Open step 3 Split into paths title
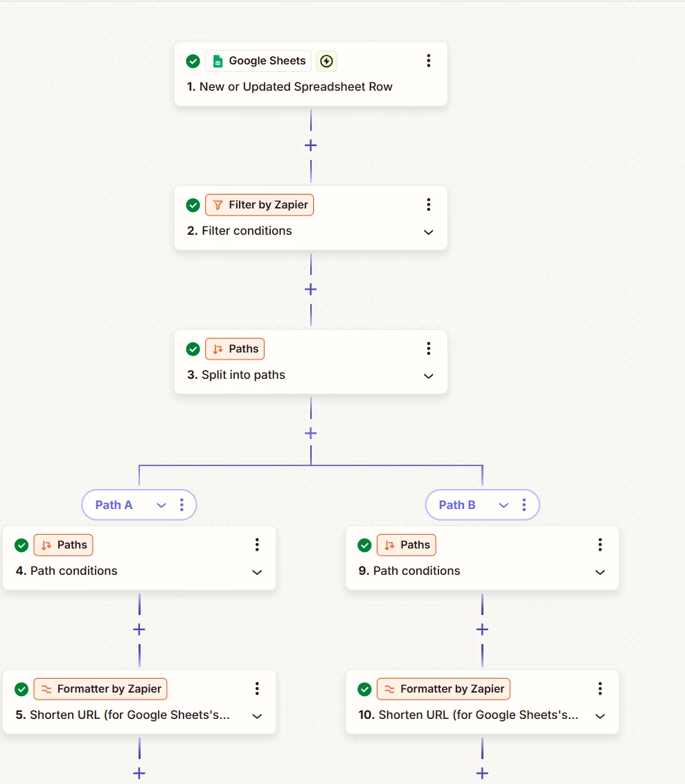This screenshot has width=685, height=784. (236, 375)
